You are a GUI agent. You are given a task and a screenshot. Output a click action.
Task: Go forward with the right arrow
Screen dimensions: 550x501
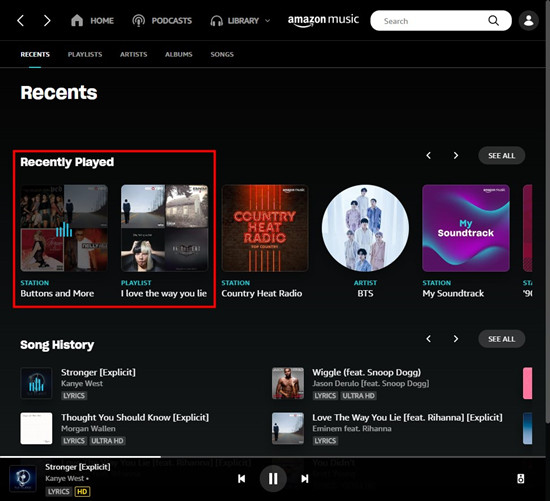47,21
